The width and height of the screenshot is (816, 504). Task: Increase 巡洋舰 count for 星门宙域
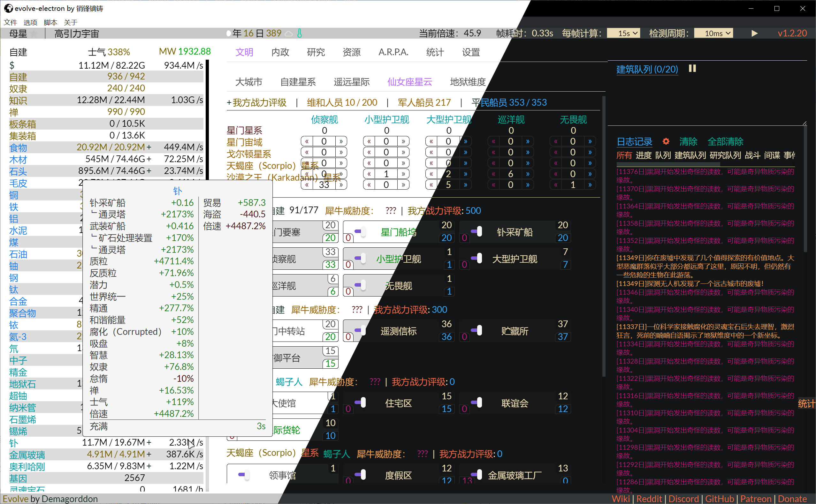click(528, 141)
